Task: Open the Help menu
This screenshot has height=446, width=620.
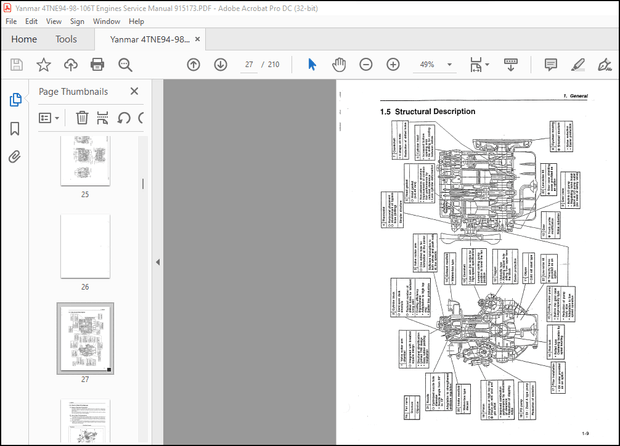Action: (x=136, y=21)
